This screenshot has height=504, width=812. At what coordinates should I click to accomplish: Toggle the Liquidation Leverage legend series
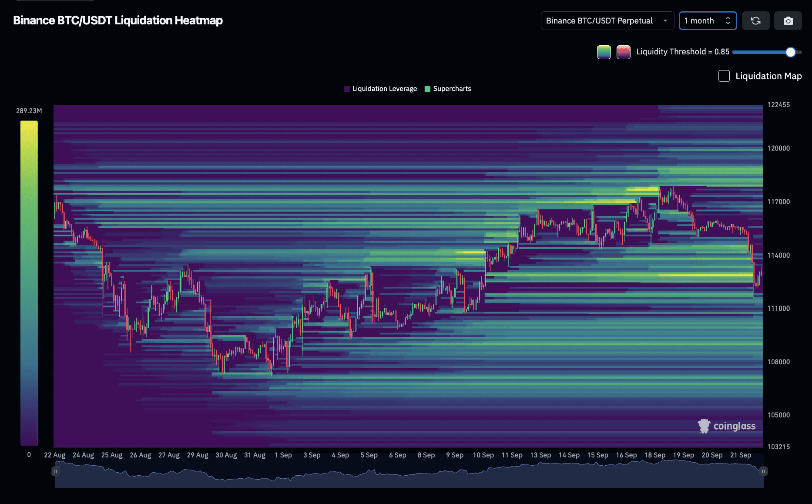pos(380,89)
